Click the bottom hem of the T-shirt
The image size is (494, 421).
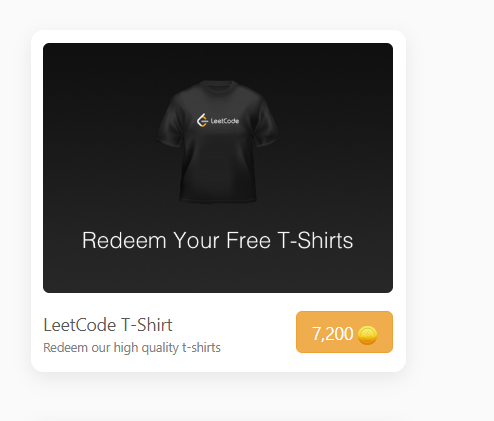[218, 199]
